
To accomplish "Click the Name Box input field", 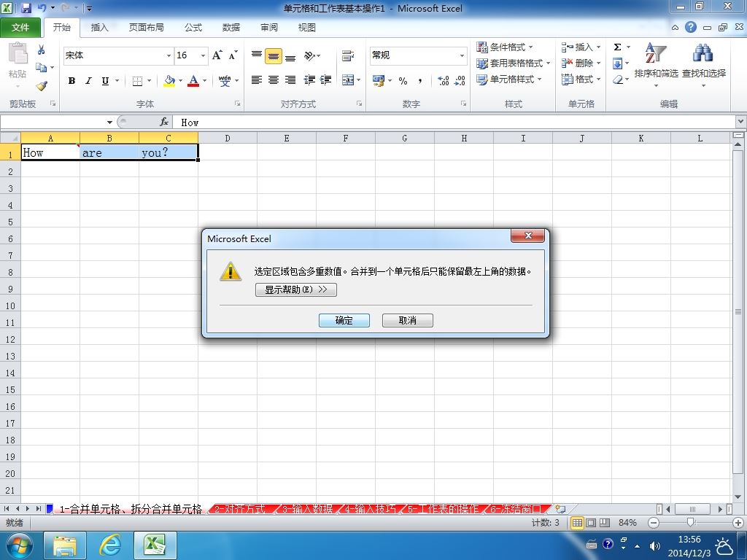I will tap(53, 122).
